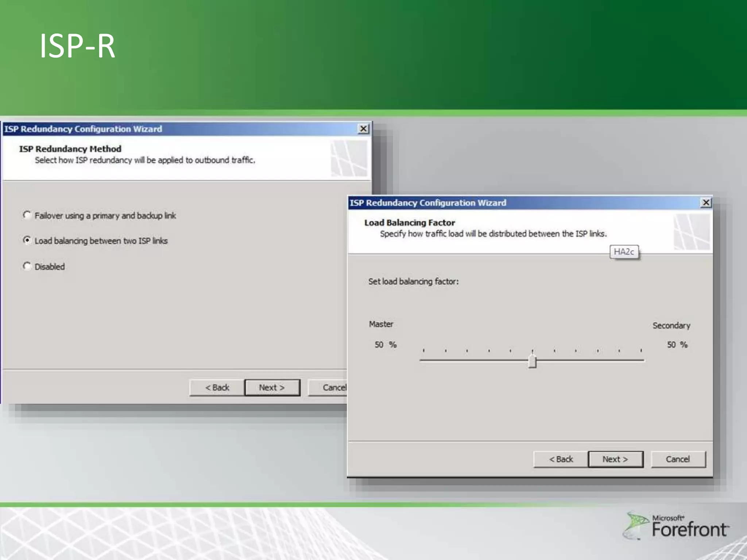This screenshot has width=747, height=560.
Task: Cancel the ISP Redundancy Method wizard
Action: [x=328, y=388]
